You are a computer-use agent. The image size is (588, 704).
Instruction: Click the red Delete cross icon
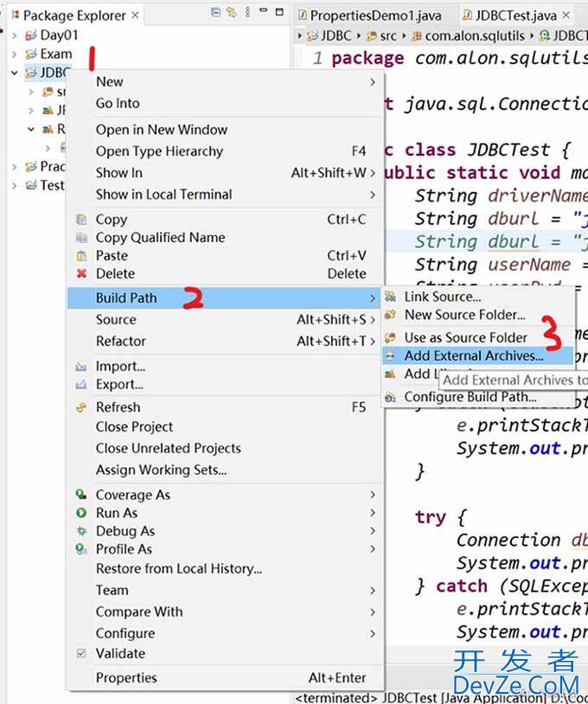coord(81,273)
